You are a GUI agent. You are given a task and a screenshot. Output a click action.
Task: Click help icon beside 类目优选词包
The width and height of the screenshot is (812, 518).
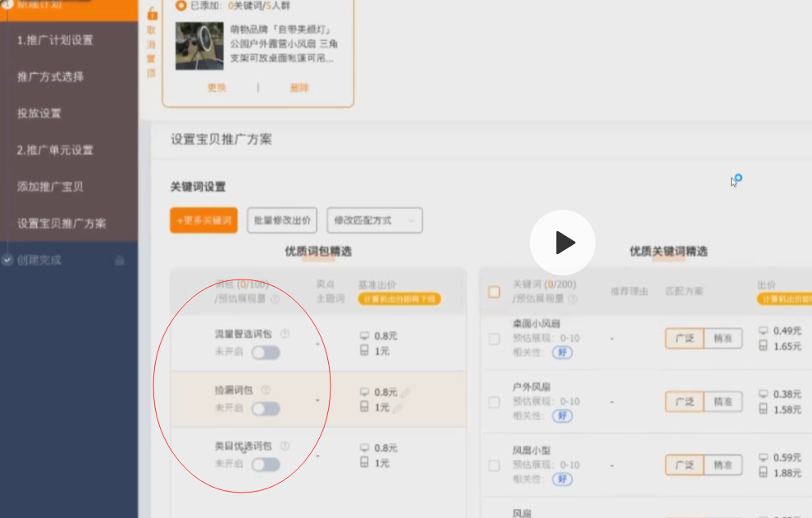tap(285, 446)
